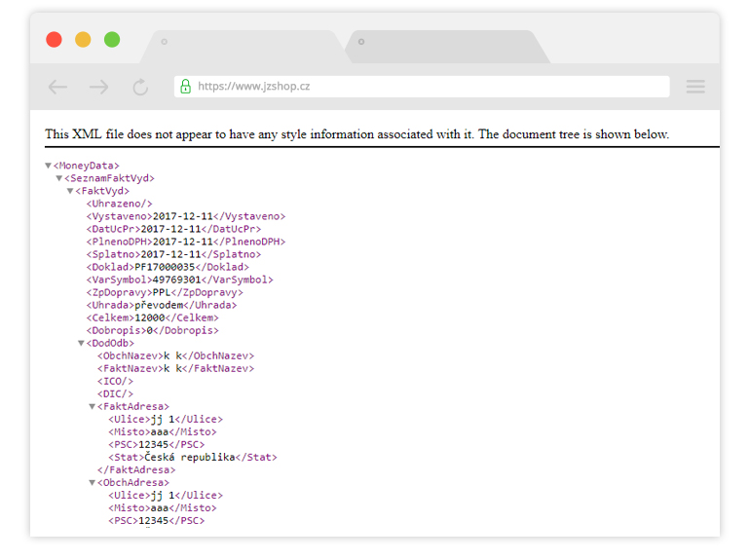The height and width of the screenshot is (560, 750).
Task: Click Ulice jj 1 under ObchAdresa
Action: 166,496
